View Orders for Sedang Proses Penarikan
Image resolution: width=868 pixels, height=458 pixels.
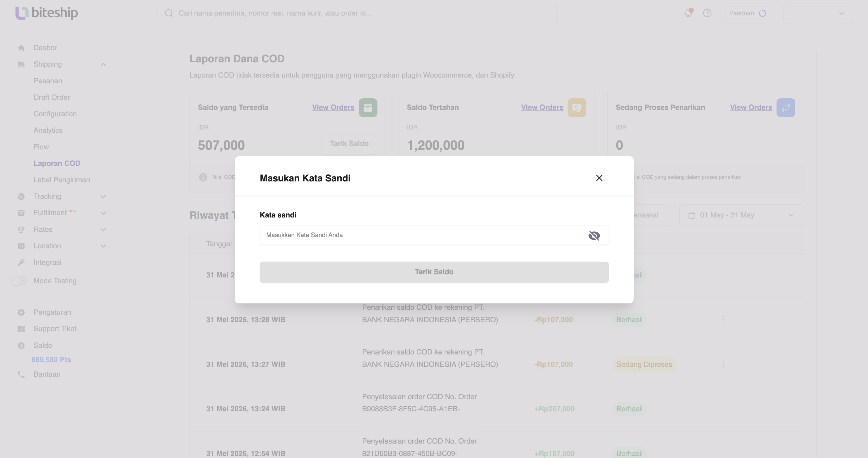click(751, 107)
